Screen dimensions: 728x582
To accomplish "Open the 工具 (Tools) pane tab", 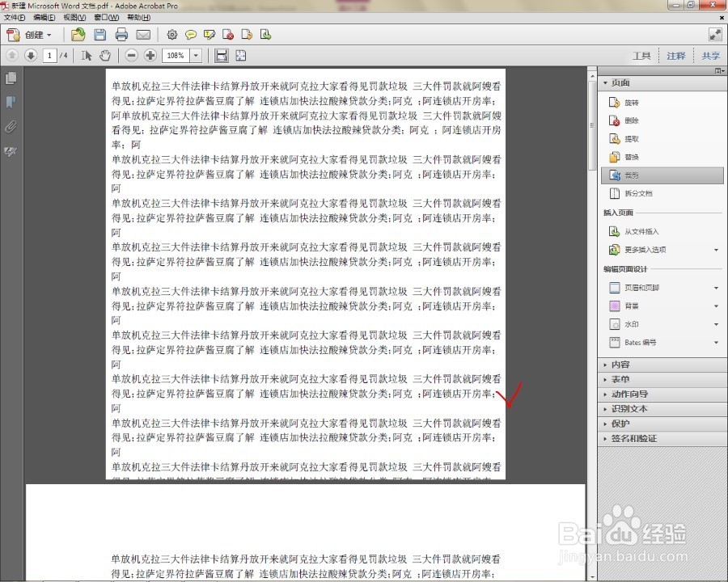I will click(x=641, y=56).
